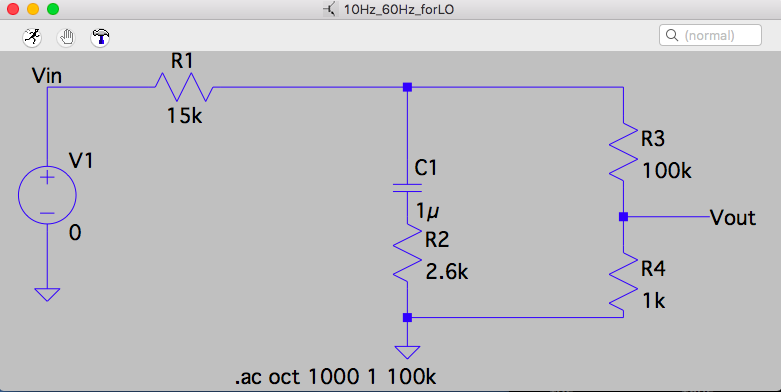Select the V1 voltage source symbol
This screenshot has height=392, width=781.
point(47,195)
